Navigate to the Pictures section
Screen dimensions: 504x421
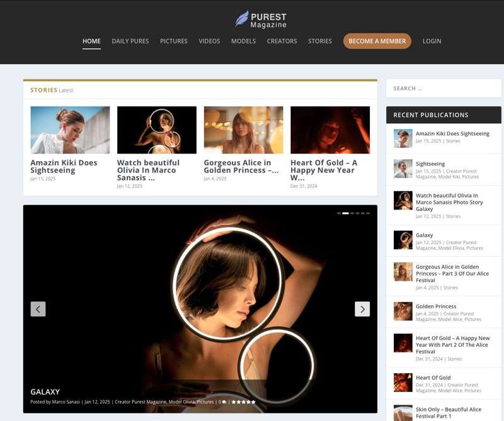point(174,41)
